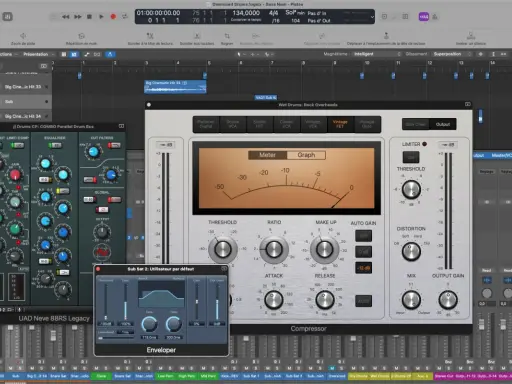Click the Répétition de notes toolbar icon

pyautogui.click(x=81, y=36)
